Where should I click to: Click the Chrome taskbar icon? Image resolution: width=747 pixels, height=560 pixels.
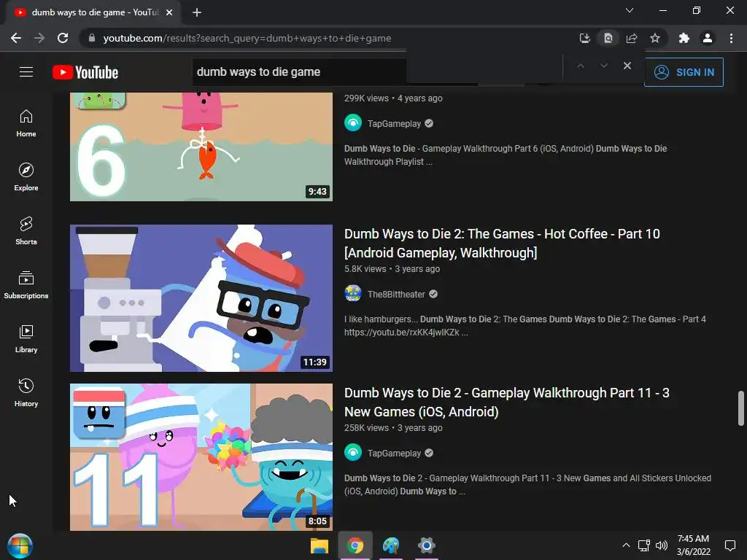tap(355, 545)
